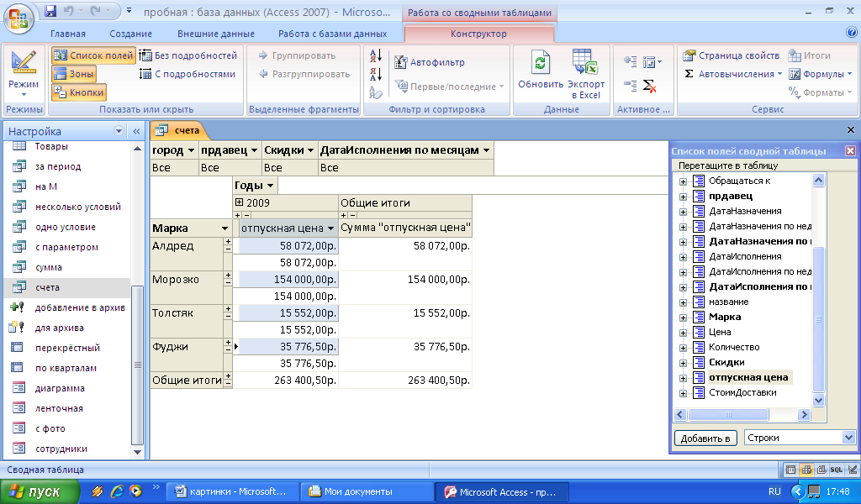861x504 pixels.
Task: Click Экспорт в Excel
Action: (585, 74)
